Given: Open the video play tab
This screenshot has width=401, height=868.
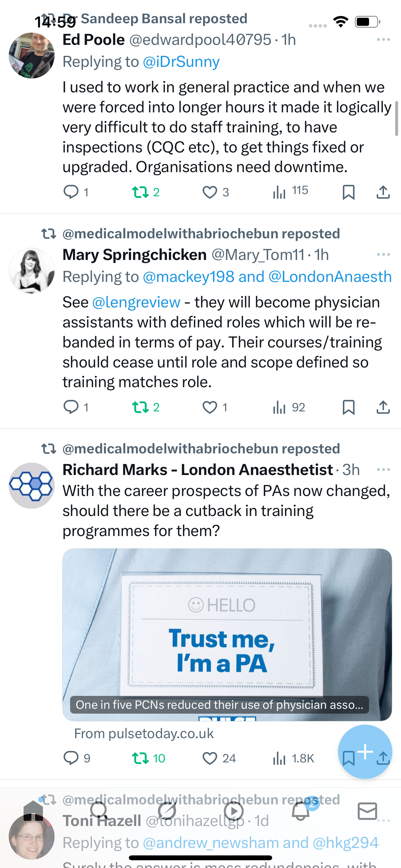Looking at the screenshot, I should [x=233, y=811].
